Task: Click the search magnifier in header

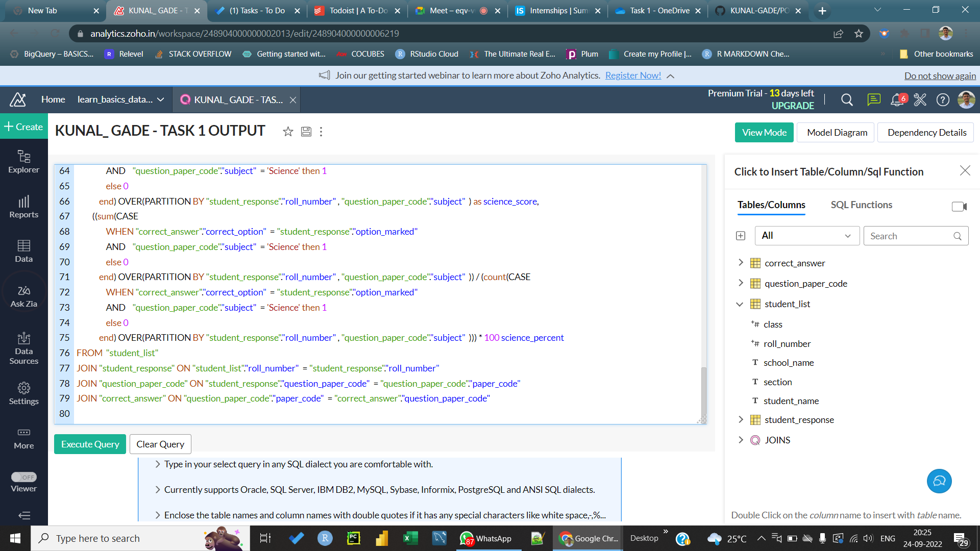Action: pyautogui.click(x=847, y=100)
